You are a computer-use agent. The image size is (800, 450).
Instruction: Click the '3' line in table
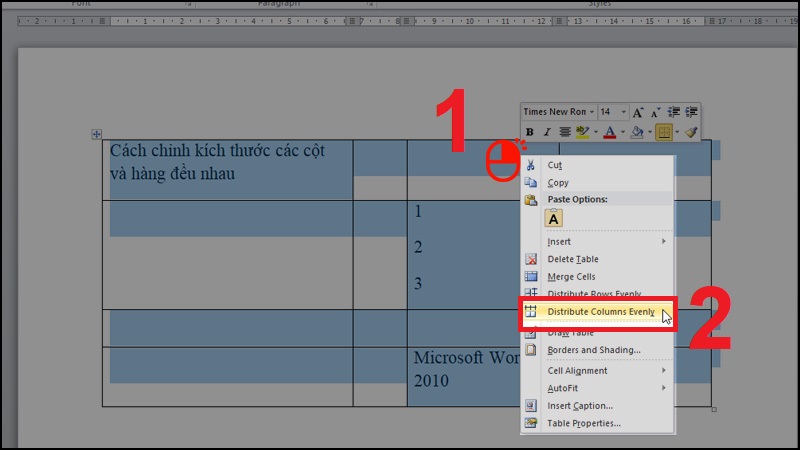[418, 283]
